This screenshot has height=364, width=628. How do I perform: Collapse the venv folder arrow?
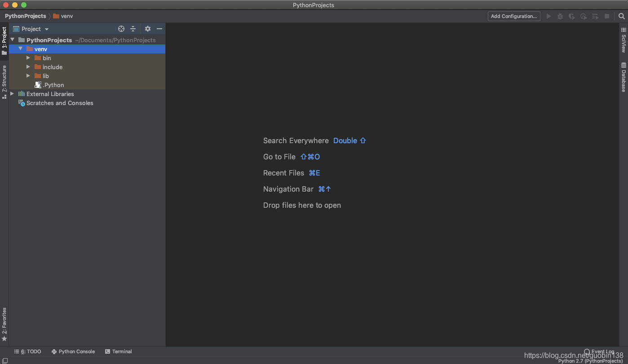point(21,48)
